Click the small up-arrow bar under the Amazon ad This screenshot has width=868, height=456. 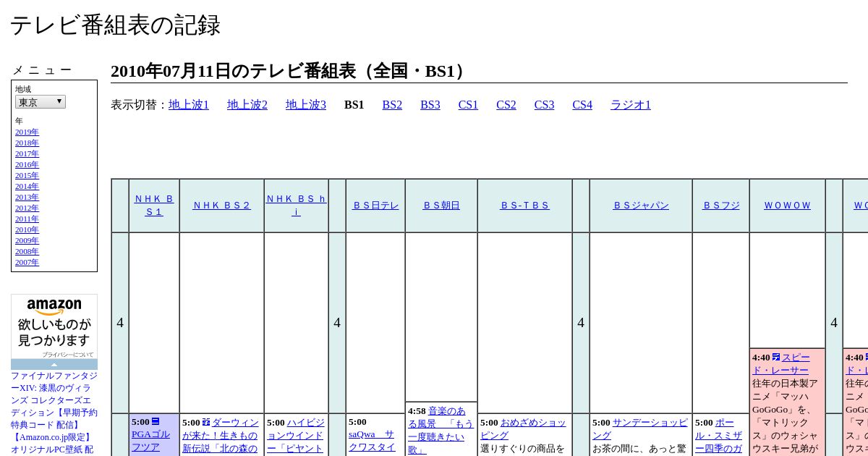point(54,365)
